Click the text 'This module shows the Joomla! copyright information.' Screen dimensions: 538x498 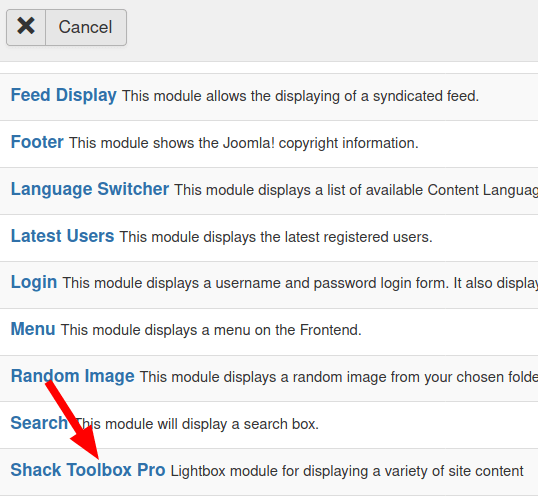244,143
